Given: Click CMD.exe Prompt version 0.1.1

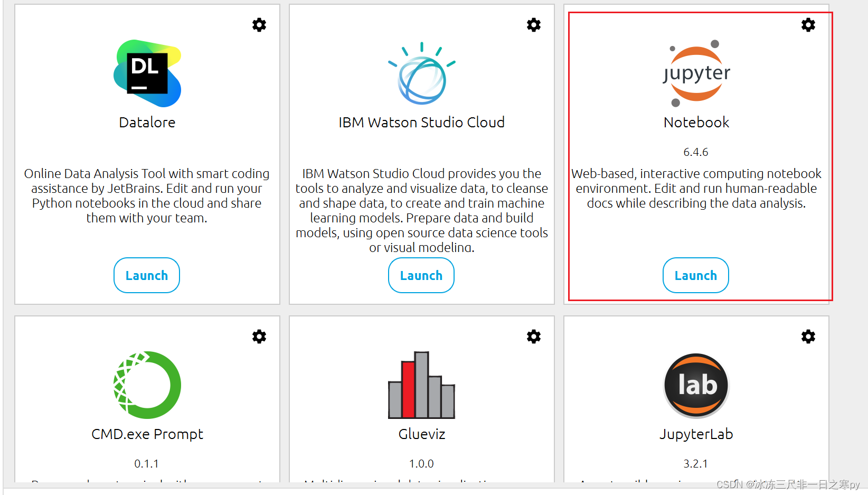Looking at the screenshot, I should (147, 464).
